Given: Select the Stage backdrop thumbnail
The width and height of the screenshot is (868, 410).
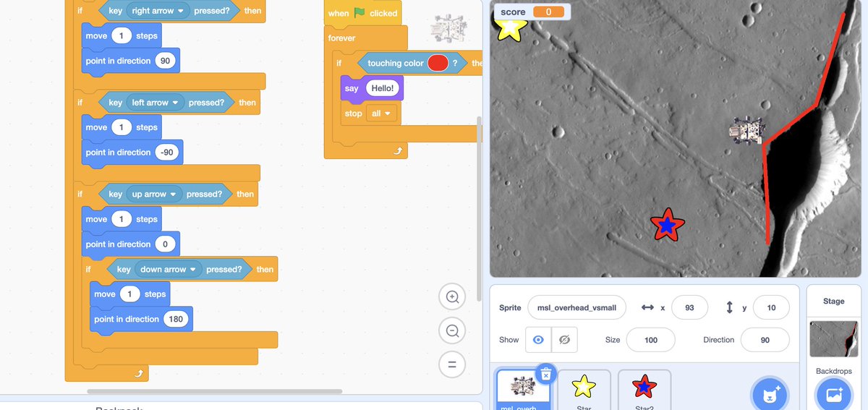Looking at the screenshot, I should point(833,339).
